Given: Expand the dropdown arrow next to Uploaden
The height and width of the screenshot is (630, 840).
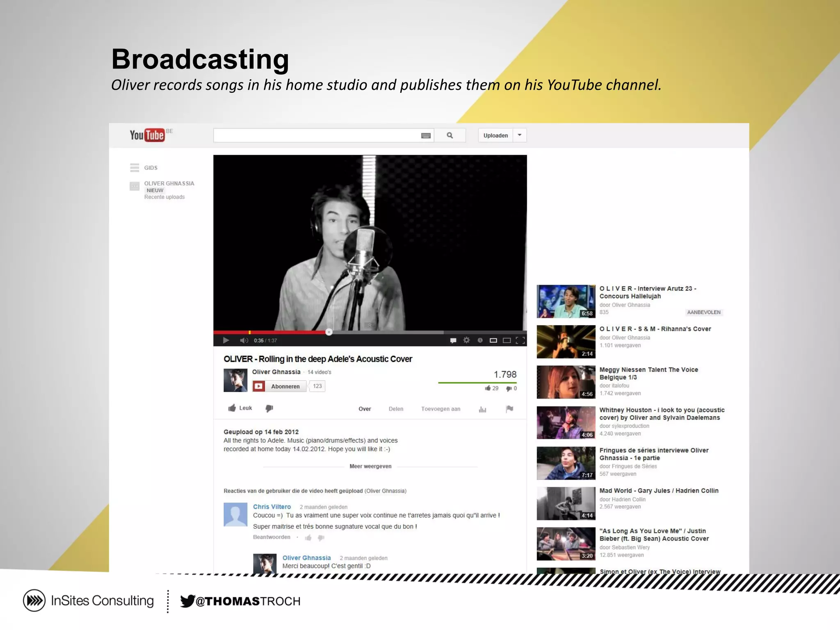Looking at the screenshot, I should pos(520,135).
